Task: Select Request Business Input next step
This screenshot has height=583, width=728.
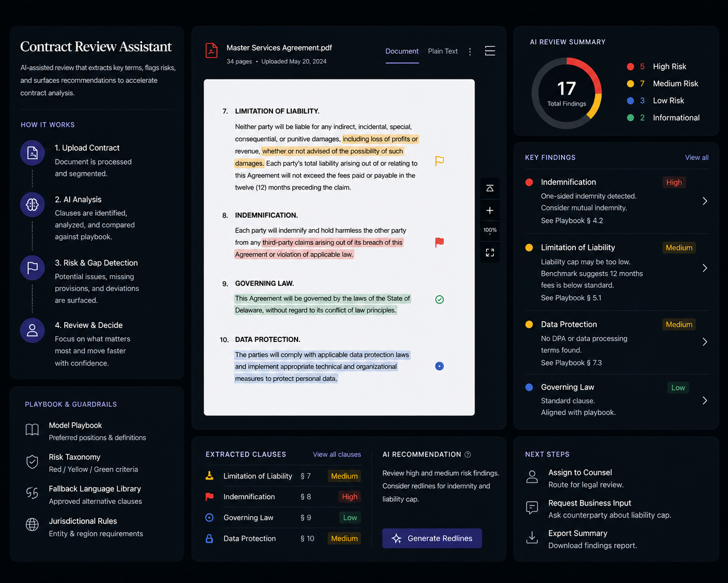Action: point(598,509)
